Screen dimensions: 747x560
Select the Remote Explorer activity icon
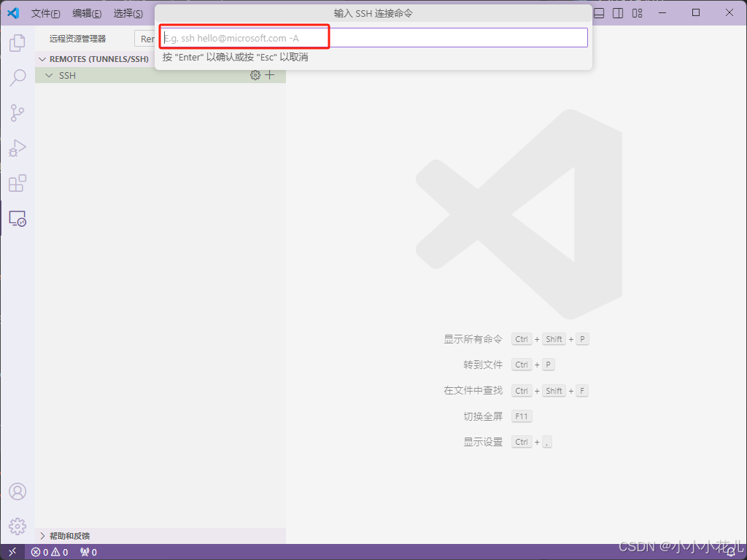pos(18,219)
